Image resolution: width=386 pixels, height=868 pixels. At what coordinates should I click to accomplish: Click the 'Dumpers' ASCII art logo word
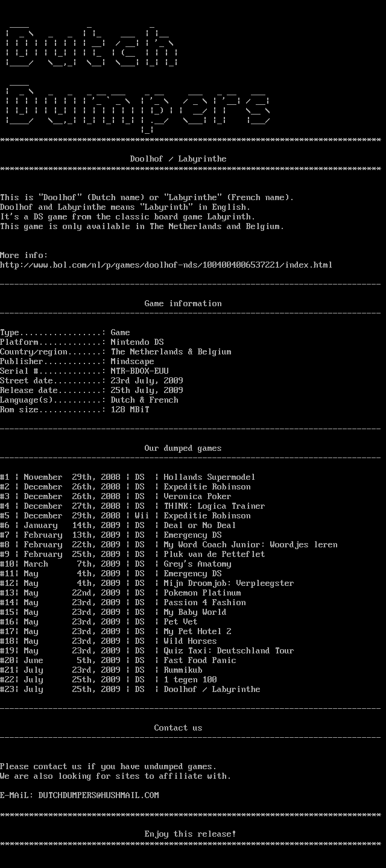(138, 107)
